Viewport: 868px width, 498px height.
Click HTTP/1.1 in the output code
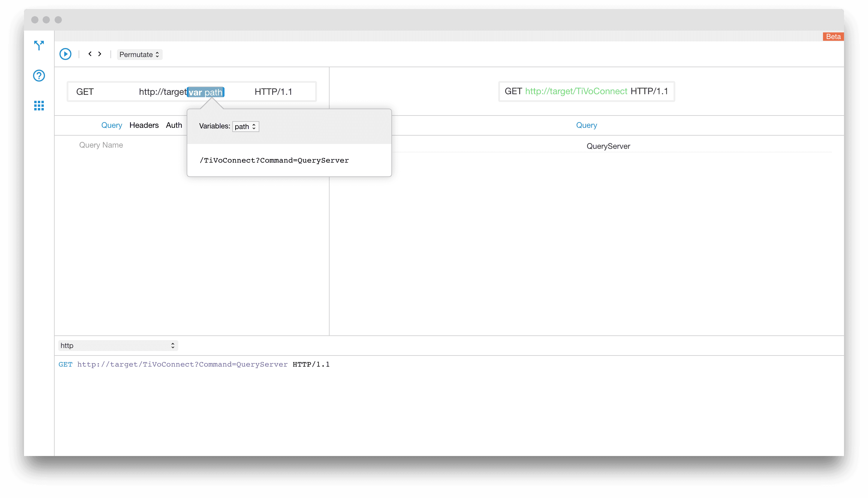coord(311,364)
